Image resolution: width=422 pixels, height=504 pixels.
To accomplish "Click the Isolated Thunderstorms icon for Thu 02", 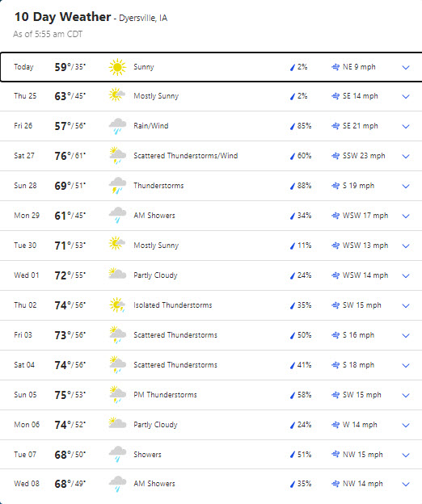I will pos(117,304).
